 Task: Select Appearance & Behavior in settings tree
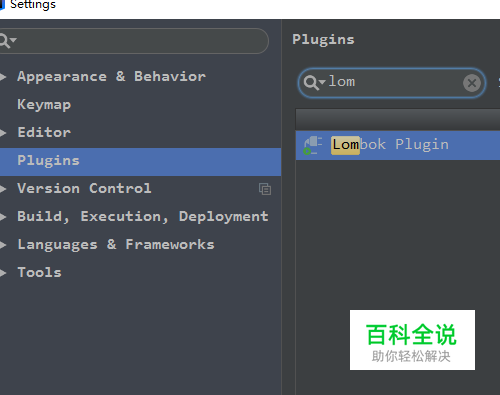tap(111, 77)
